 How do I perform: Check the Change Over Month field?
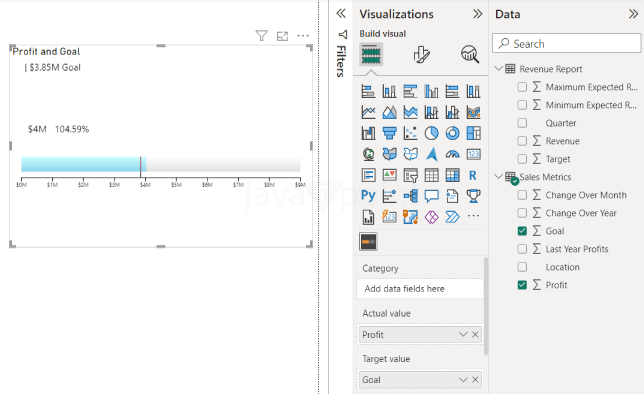[522, 195]
